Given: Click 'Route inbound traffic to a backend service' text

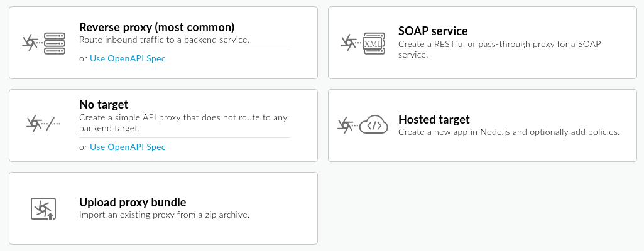Looking at the screenshot, I should tap(164, 40).
